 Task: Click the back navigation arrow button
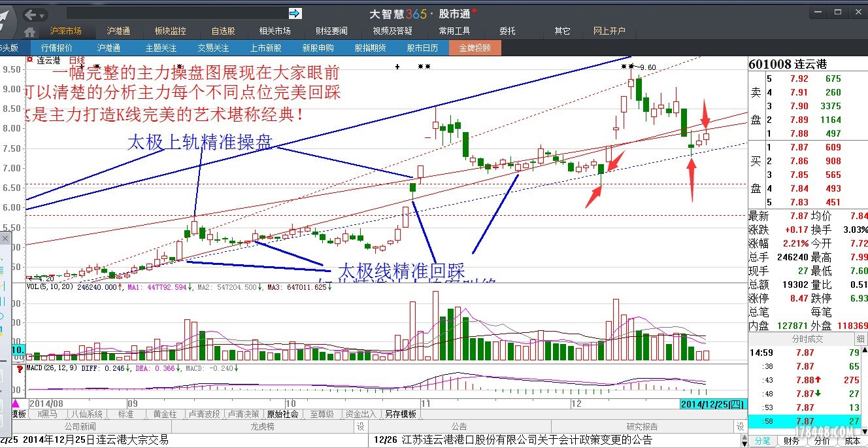point(31,14)
